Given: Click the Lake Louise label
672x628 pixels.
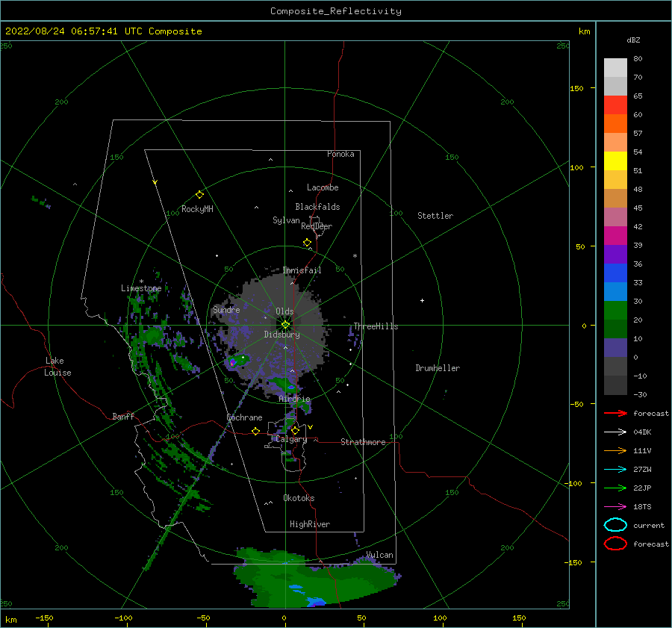Looking at the screenshot, I should 58,367.
